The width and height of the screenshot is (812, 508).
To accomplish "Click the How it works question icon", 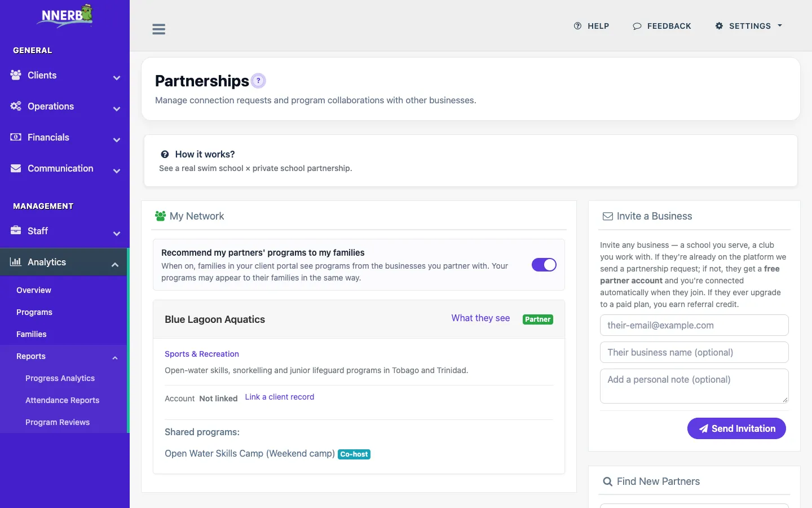I will point(165,154).
